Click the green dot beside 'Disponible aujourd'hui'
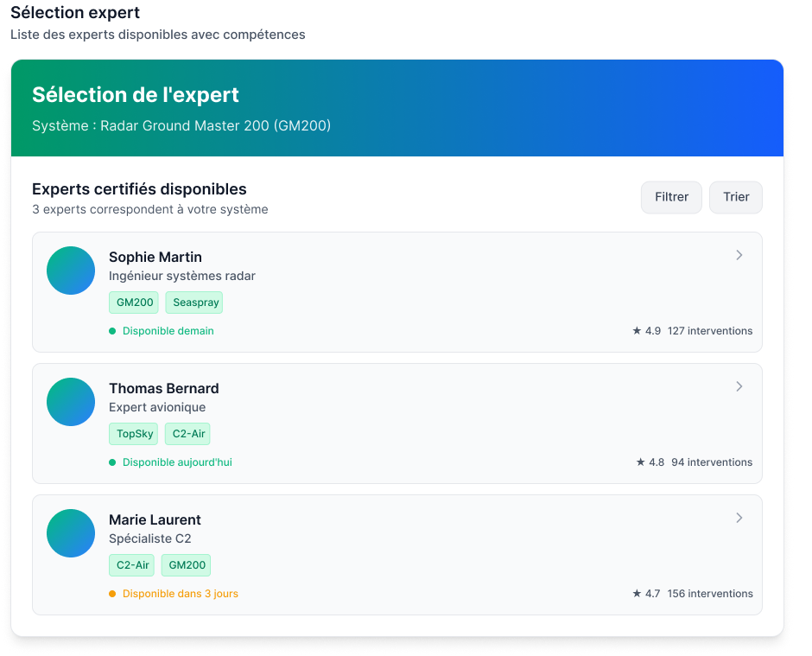 (x=112, y=462)
